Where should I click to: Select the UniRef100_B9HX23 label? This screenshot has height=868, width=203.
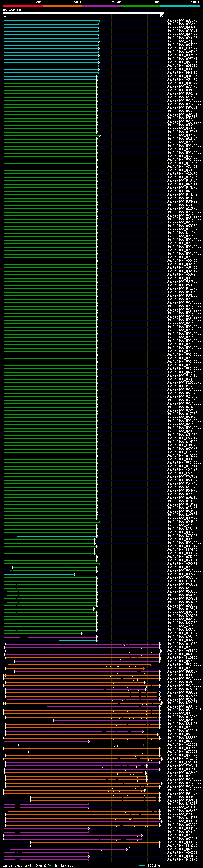182,73
